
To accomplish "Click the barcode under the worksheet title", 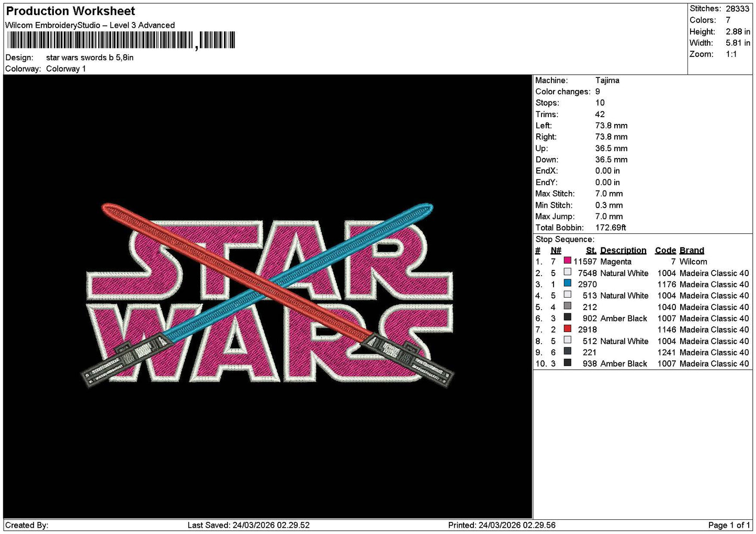I will tap(120, 40).
